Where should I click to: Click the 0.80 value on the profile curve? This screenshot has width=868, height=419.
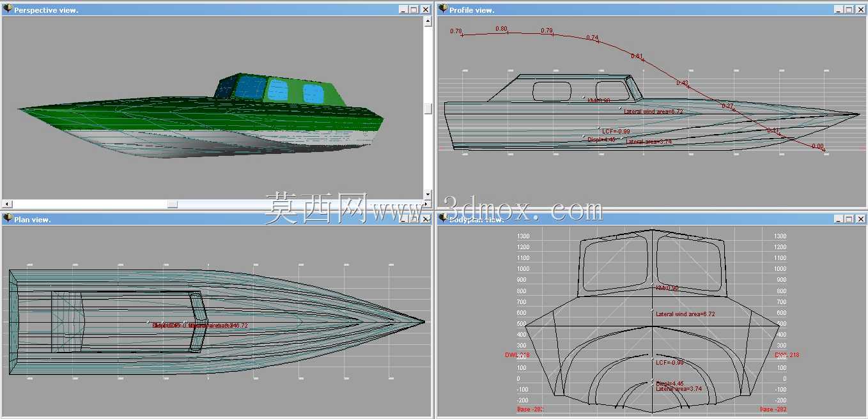[x=501, y=29]
